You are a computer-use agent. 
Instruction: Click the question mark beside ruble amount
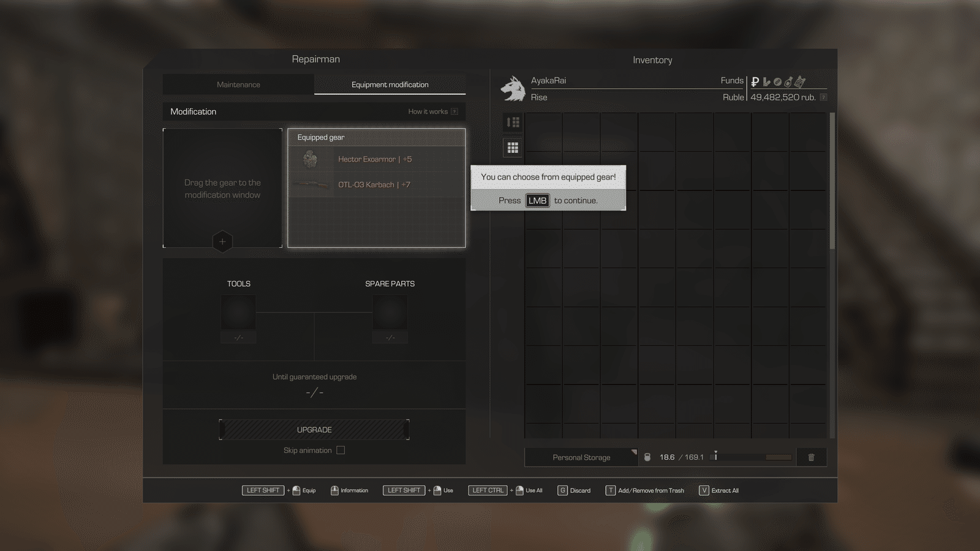tap(823, 97)
